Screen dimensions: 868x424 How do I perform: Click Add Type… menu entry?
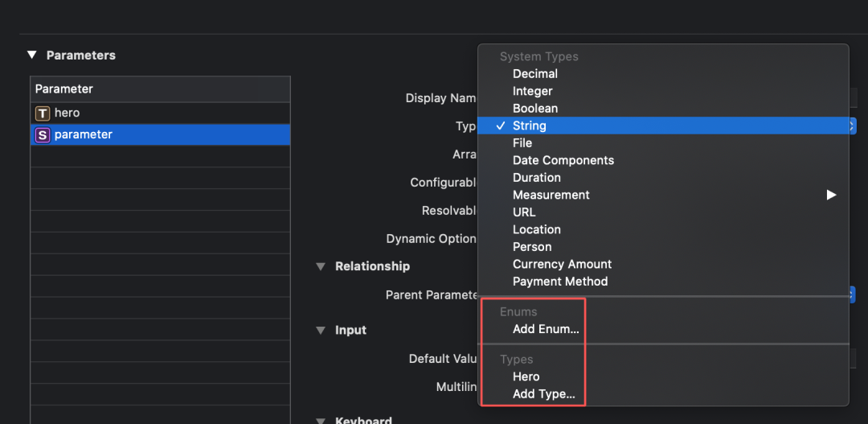544,394
